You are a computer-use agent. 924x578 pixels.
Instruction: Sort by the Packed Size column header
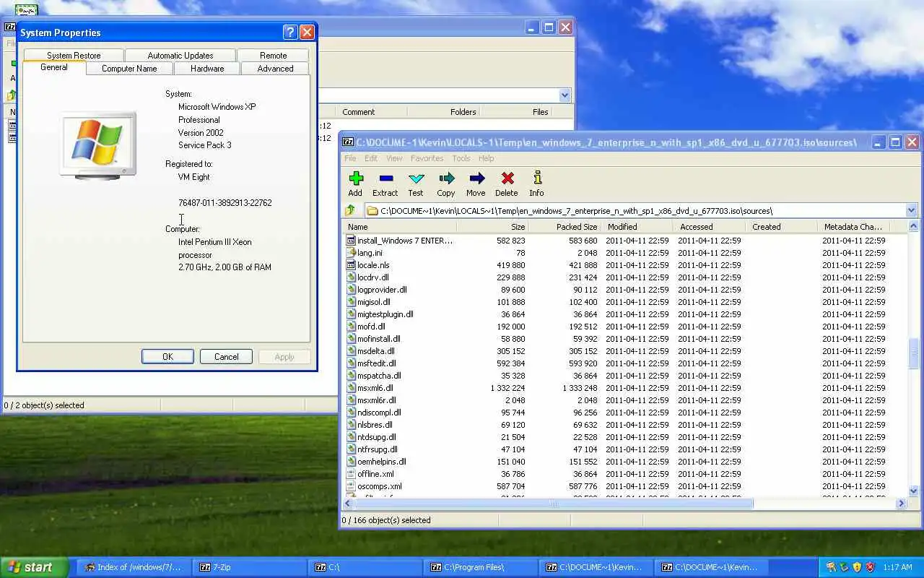(x=565, y=227)
